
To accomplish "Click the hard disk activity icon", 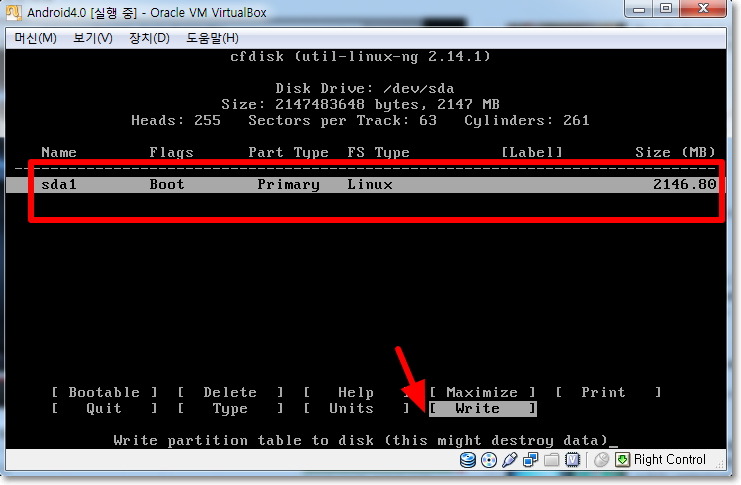I will point(468,460).
